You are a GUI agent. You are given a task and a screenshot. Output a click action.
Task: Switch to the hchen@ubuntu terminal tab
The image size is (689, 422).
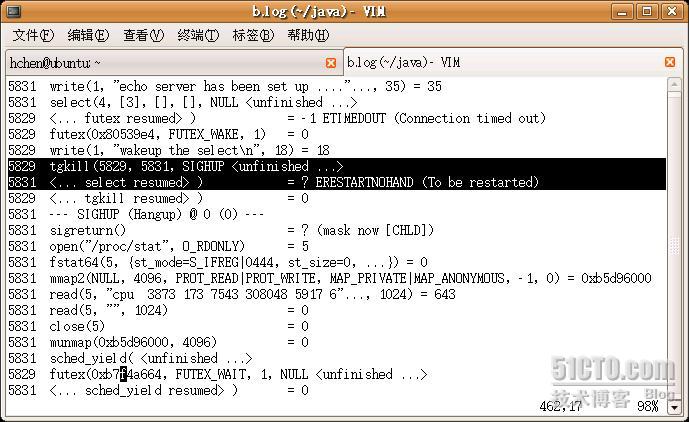click(x=174, y=63)
